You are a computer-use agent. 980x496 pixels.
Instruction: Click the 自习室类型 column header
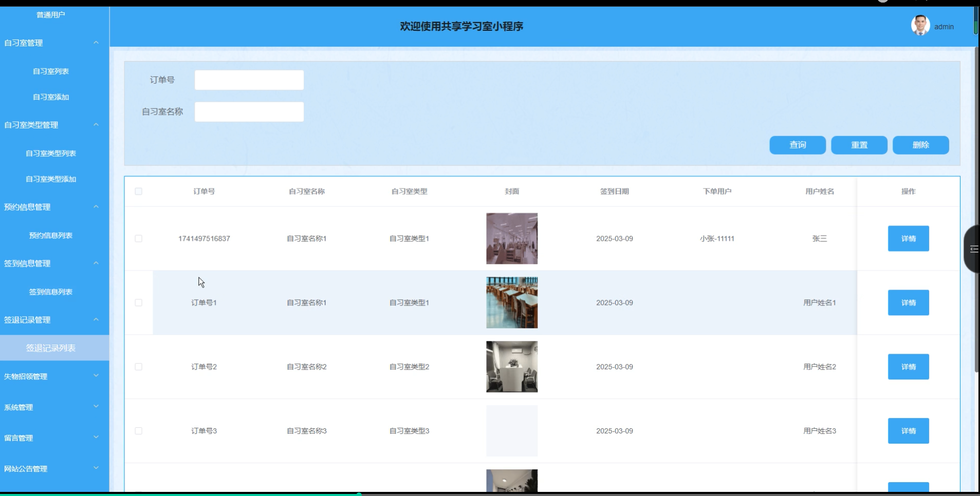point(410,192)
